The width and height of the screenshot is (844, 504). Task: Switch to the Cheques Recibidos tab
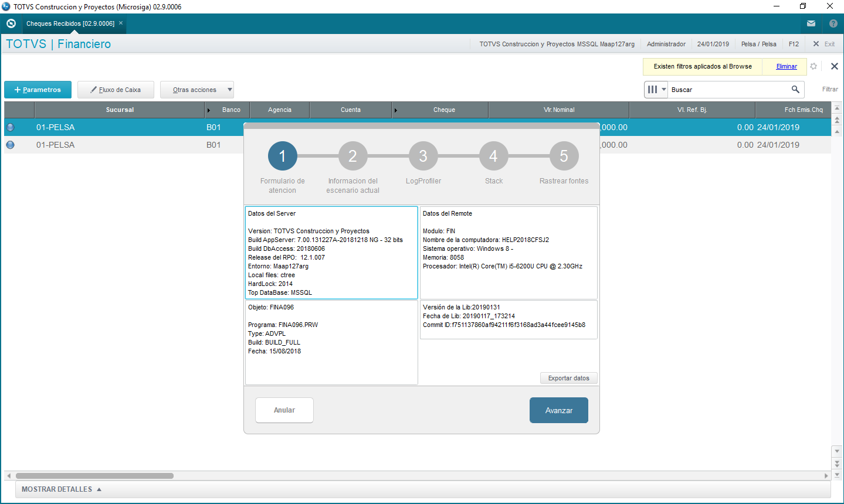click(x=70, y=23)
